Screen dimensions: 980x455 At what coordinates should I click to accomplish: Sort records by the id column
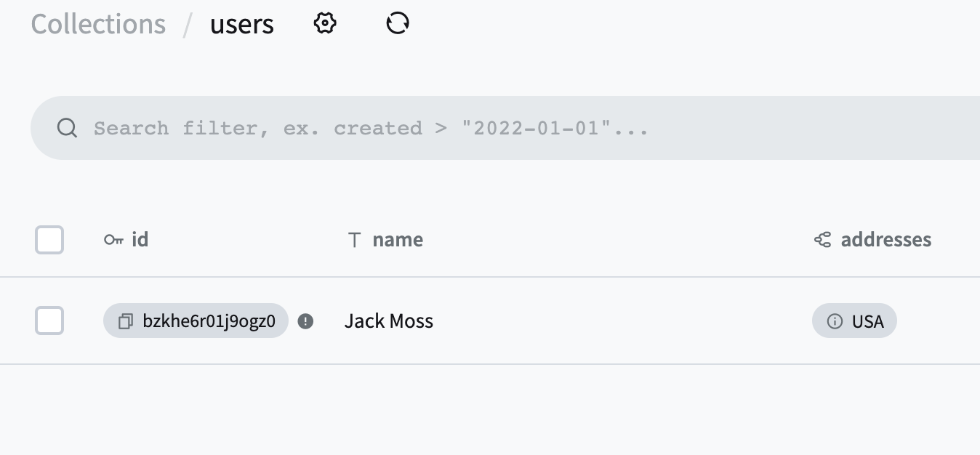(140, 239)
